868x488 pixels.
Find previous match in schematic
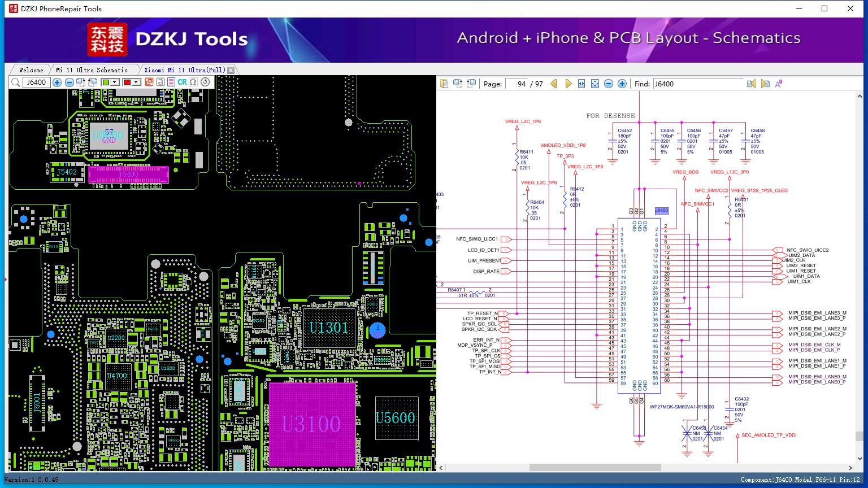tap(751, 84)
